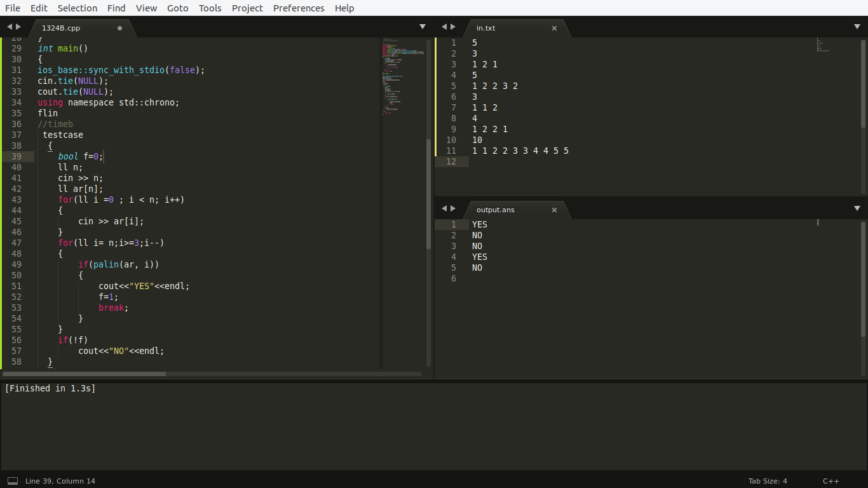The image size is (868, 488).
Task: Change Tab Size: 4 in status bar
Action: (768, 481)
